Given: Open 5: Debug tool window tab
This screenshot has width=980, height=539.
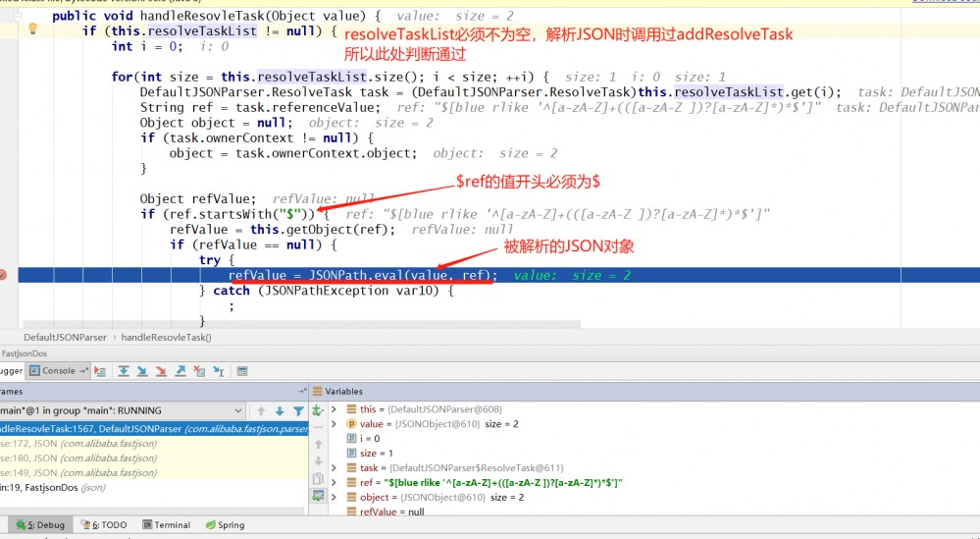Looking at the screenshot, I should coord(41,524).
